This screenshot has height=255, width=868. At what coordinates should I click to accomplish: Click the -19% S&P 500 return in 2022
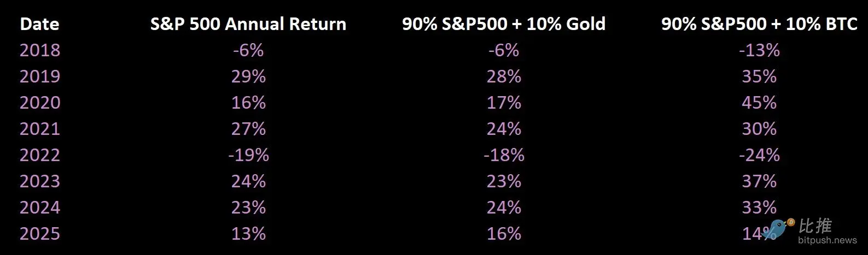pos(248,155)
